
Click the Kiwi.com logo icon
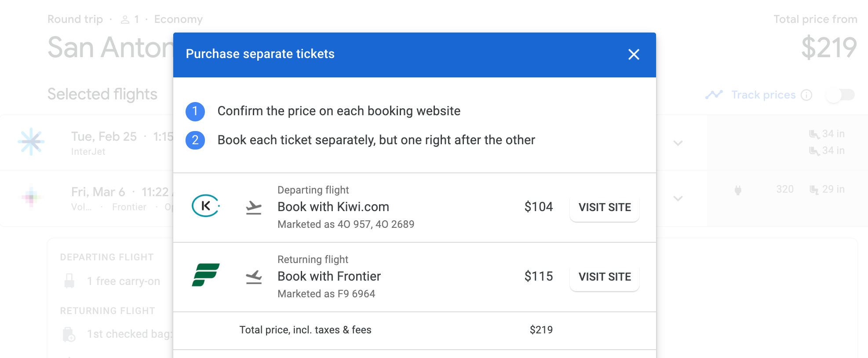205,206
